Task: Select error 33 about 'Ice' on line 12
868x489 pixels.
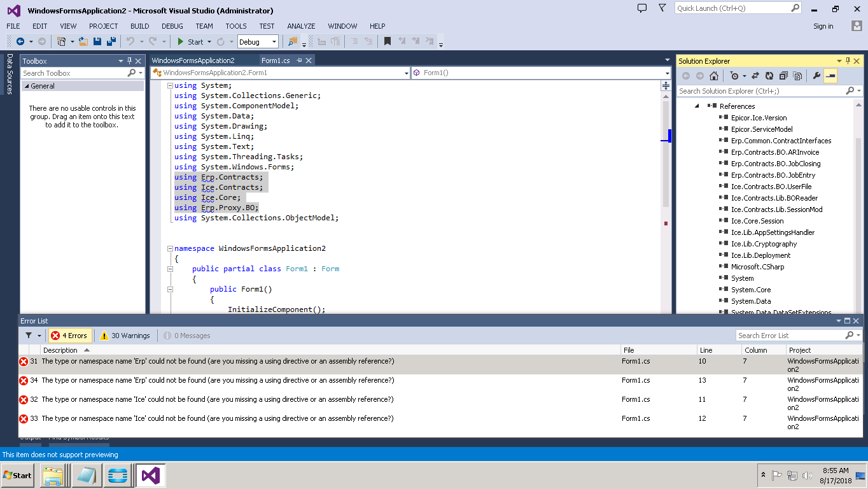Action: [x=440, y=422]
